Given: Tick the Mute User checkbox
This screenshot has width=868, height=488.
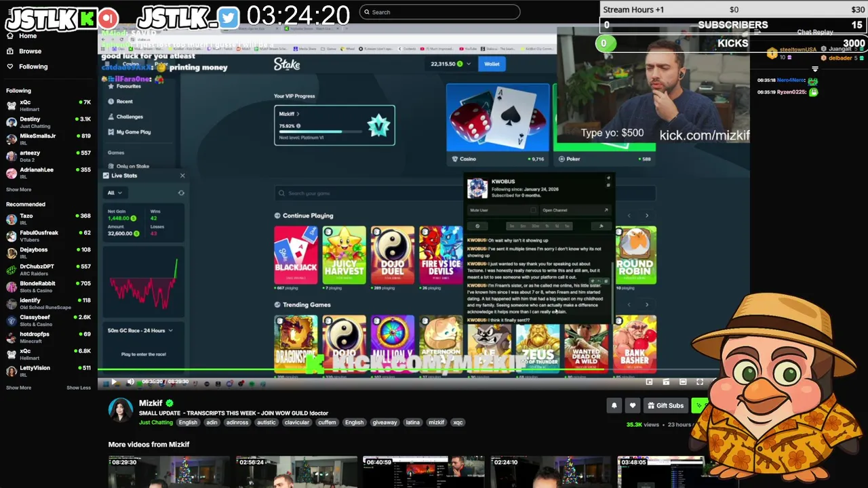Looking at the screenshot, I should (533, 210).
